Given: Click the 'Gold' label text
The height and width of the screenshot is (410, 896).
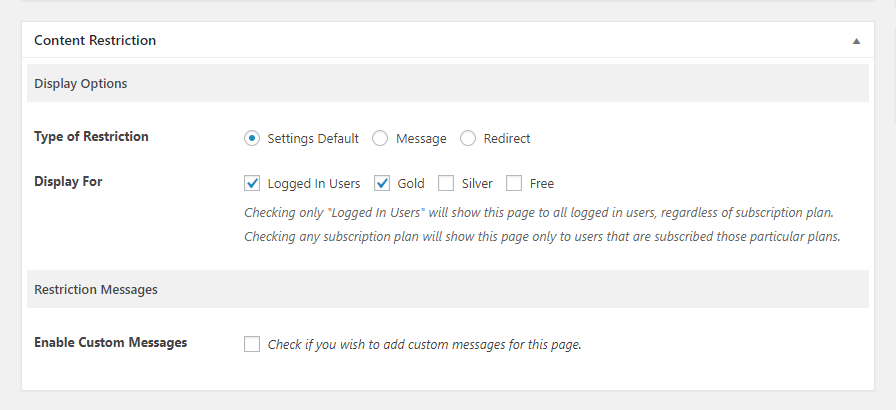Looking at the screenshot, I should pyautogui.click(x=411, y=184).
